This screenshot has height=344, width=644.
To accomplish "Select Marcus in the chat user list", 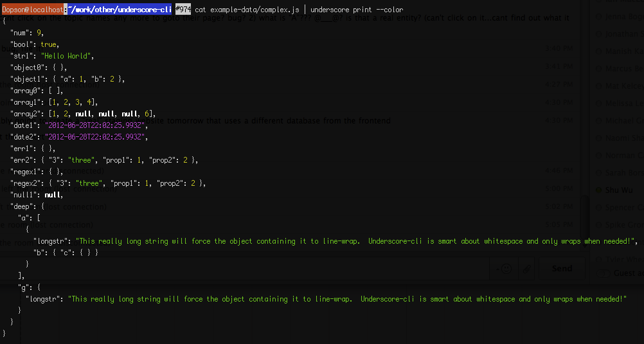I will (624, 68).
